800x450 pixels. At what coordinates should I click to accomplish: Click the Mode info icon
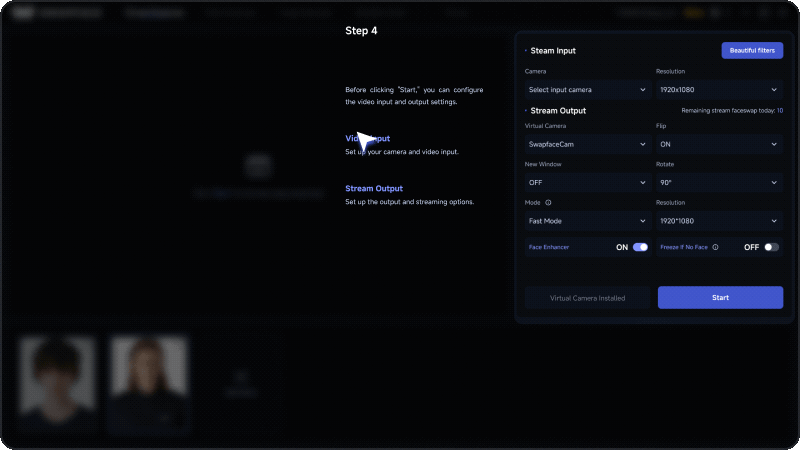548,203
